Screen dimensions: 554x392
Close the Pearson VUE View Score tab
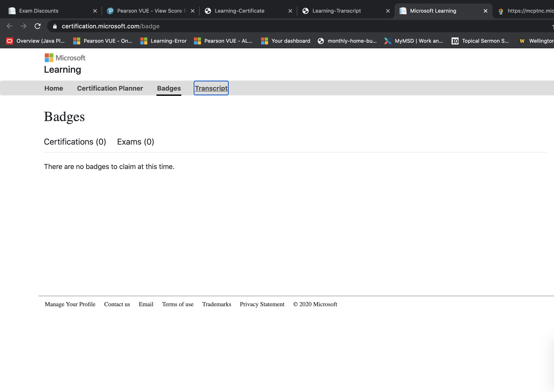[x=192, y=11]
